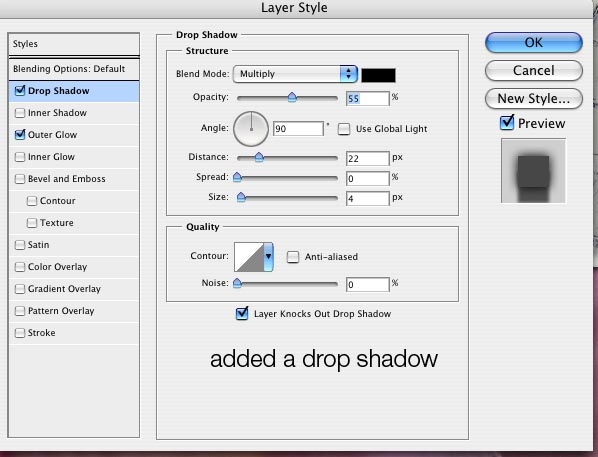Enable the Stroke checkbox

[20, 333]
